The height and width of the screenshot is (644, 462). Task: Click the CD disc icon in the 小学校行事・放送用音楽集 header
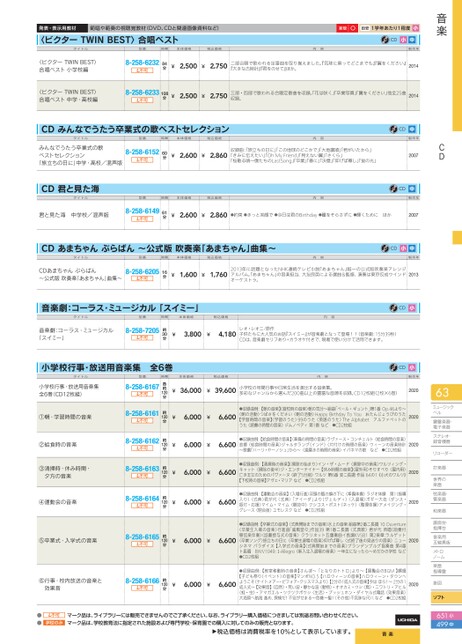pyautogui.click(x=393, y=368)
